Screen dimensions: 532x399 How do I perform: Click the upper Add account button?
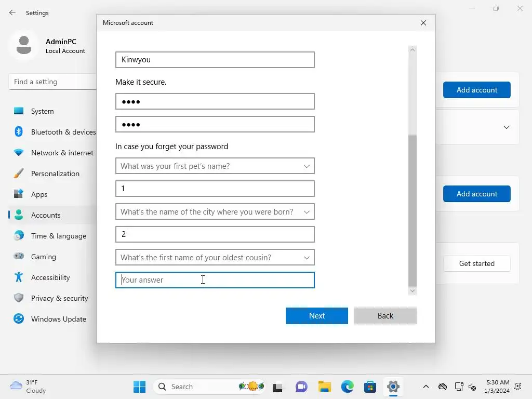coord(477,90)
